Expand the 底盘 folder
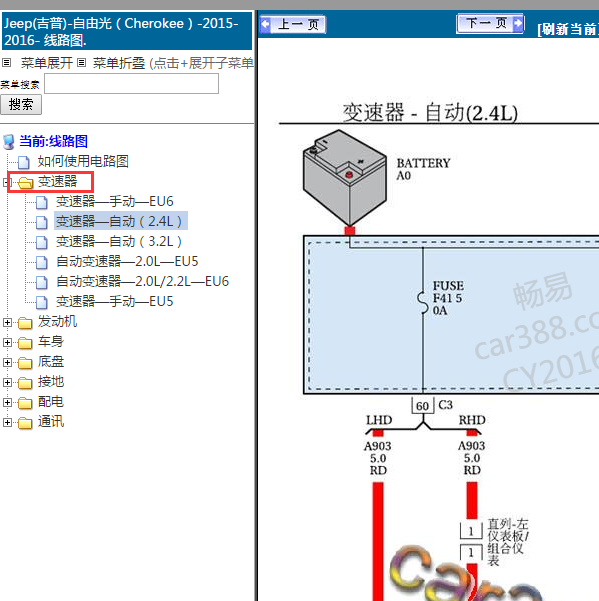599x601 pixels. (7, 362)
